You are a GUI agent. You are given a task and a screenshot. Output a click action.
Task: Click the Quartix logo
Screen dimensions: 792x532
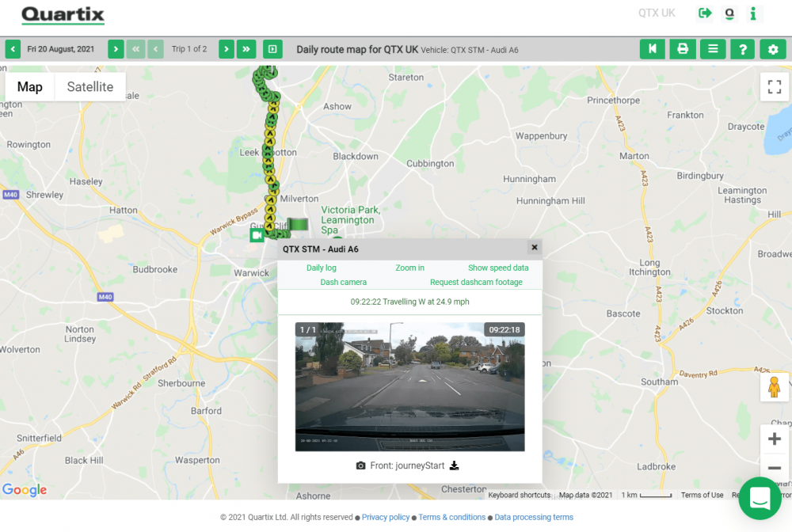click(63, 14)
